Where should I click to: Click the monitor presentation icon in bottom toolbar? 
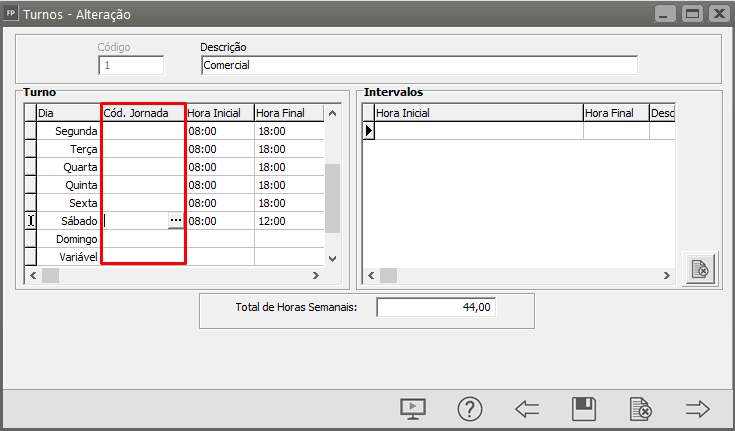[x=413, y=409]
